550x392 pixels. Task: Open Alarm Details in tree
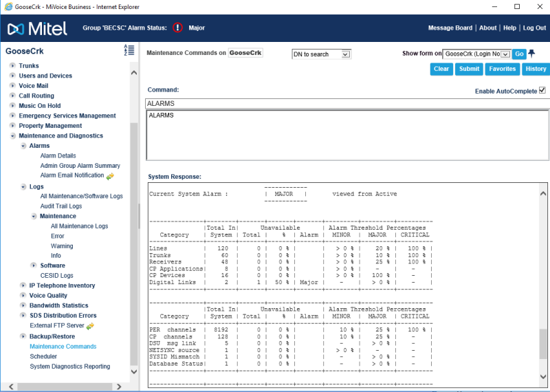[x=58, y=155]
